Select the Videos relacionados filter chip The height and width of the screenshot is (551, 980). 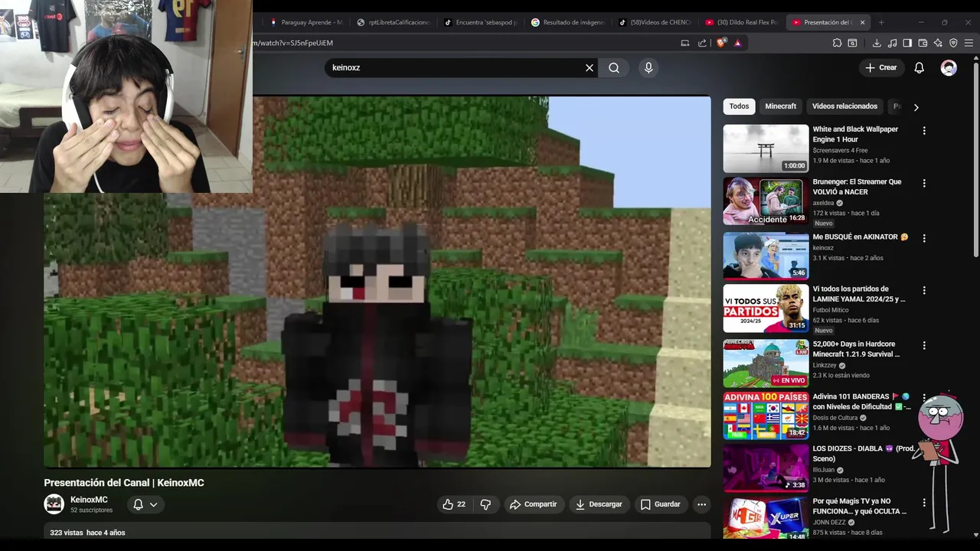tap(844, 106)
